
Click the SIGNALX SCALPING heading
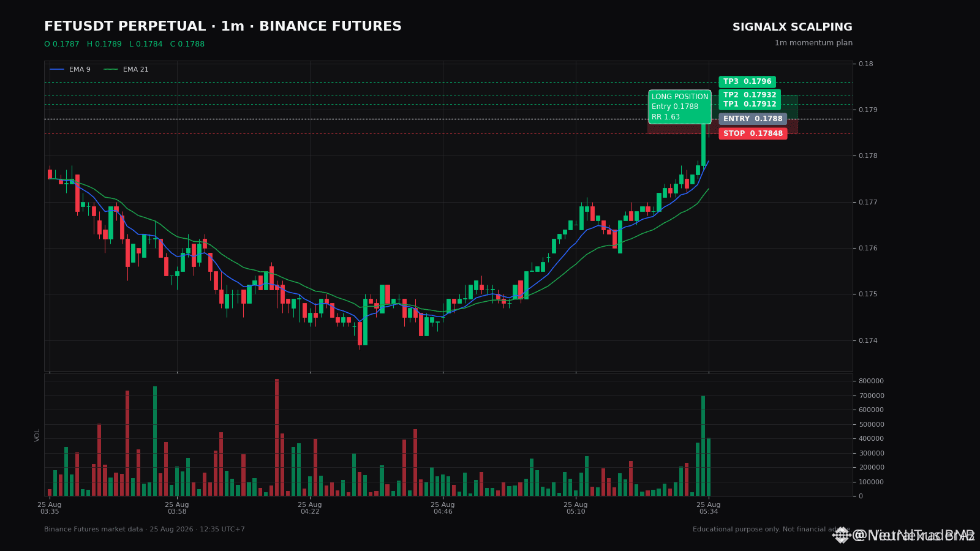tap(793, 28)
